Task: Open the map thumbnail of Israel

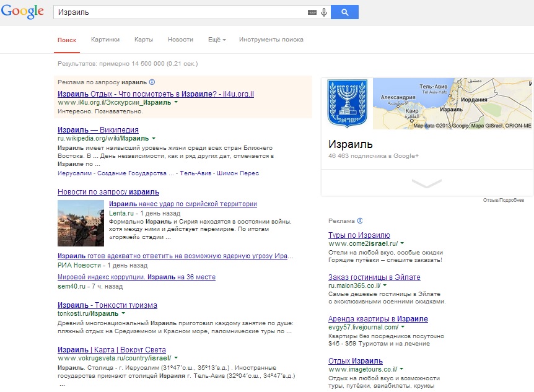Action: coord(452,103)
